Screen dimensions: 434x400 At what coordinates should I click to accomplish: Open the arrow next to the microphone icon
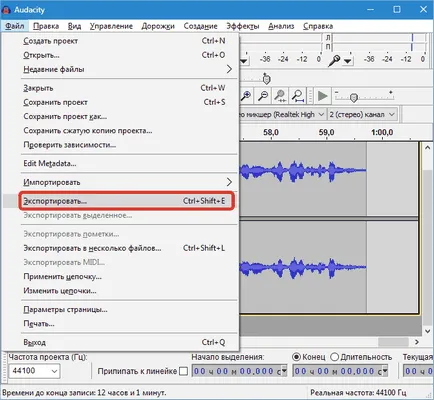tap(348, 61)
